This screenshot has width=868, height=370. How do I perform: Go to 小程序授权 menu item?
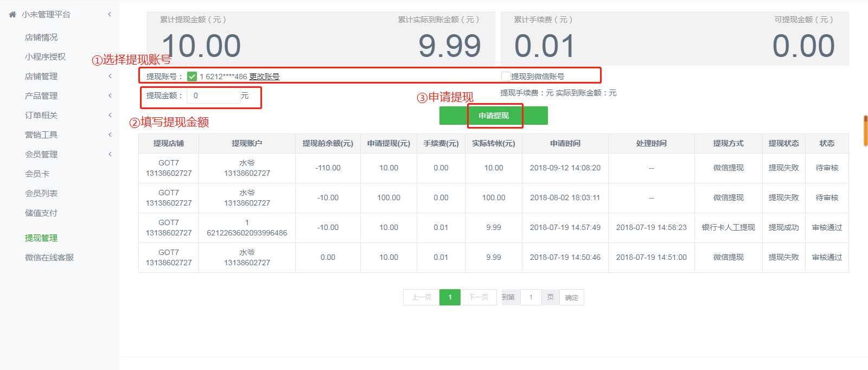pos(45,57)
